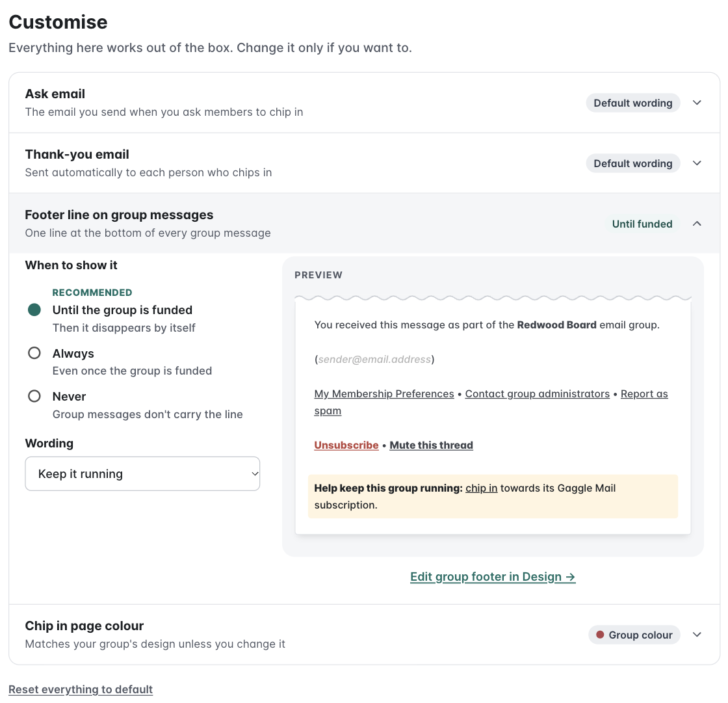Click 'Default wording' badge on Ask email
The height and width of the screenshot is (703, 728).
pyautogui.click(x=633, y=103)
